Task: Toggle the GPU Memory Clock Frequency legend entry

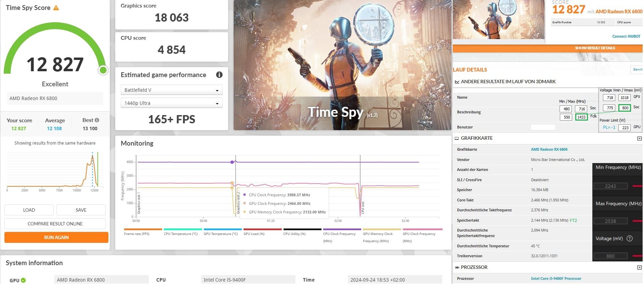Action: click(382, 236)
